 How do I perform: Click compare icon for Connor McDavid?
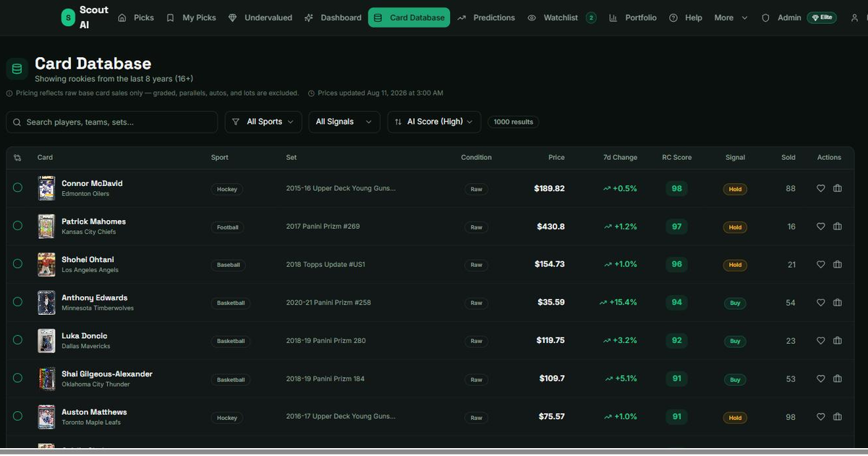pos(838,188)
